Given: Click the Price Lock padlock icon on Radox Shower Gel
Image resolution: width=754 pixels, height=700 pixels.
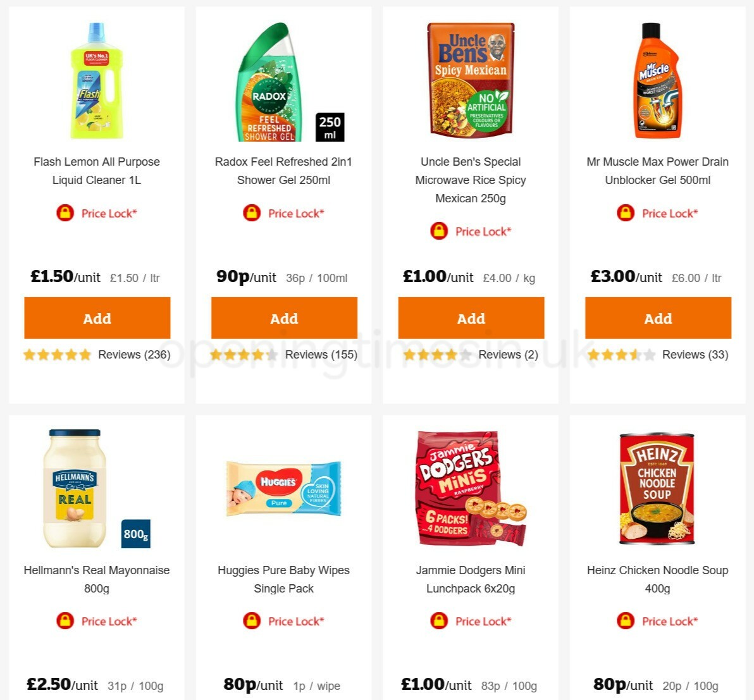Looking at the screenshot, I should click(x=251, y=213).
